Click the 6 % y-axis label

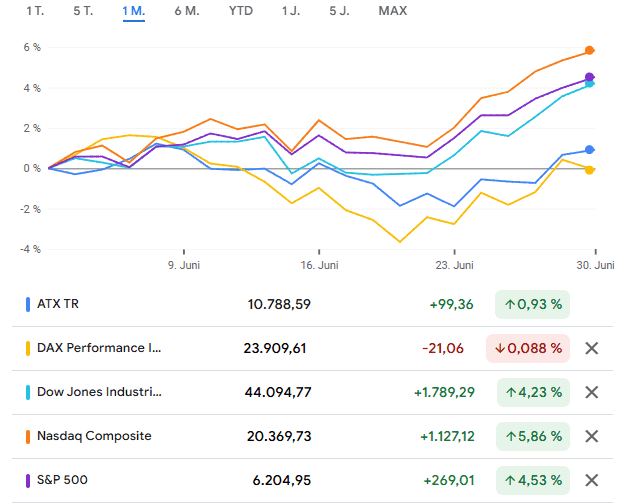(x=32, y=47)
